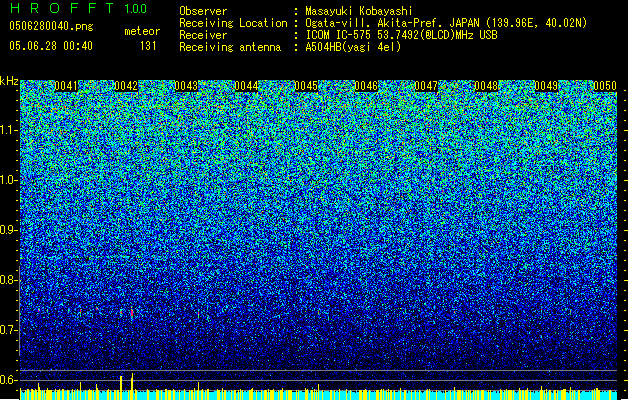Select the 0049 time marker
Image resolution: width=629 pixels, height=400 pixels.
click(546, 86)
